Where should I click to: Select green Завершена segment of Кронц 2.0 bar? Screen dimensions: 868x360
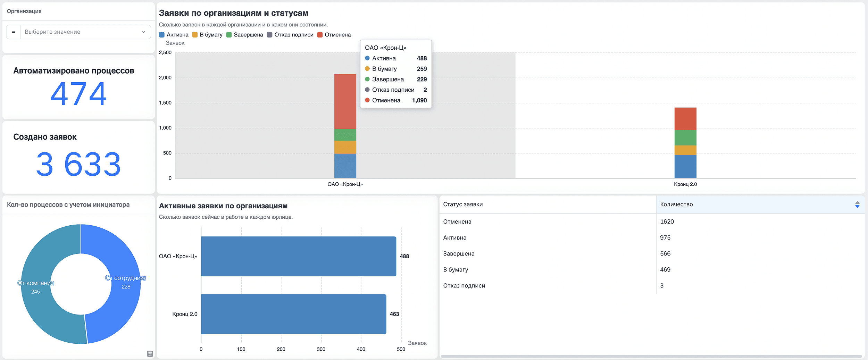point(685,138)
